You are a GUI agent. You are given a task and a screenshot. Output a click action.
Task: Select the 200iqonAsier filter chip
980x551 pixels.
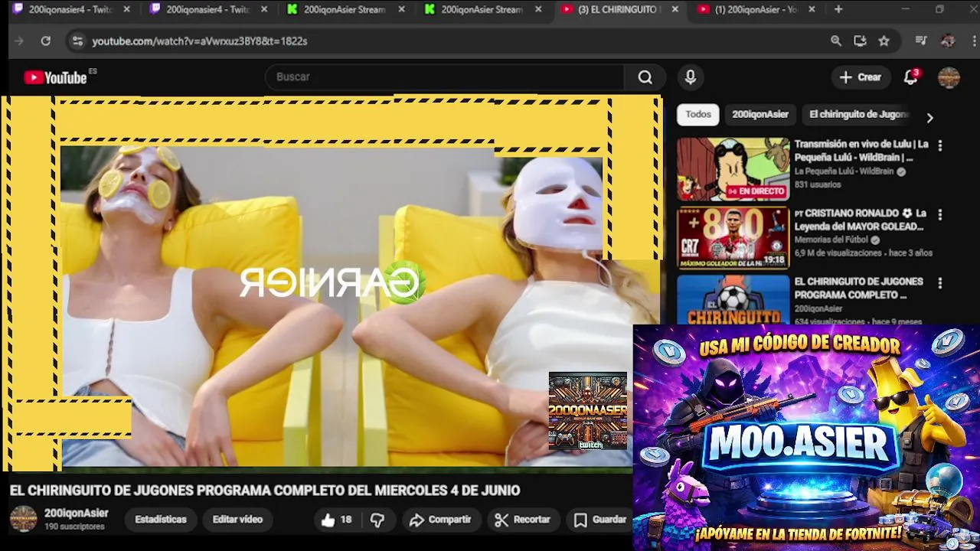tap(760, 115)
